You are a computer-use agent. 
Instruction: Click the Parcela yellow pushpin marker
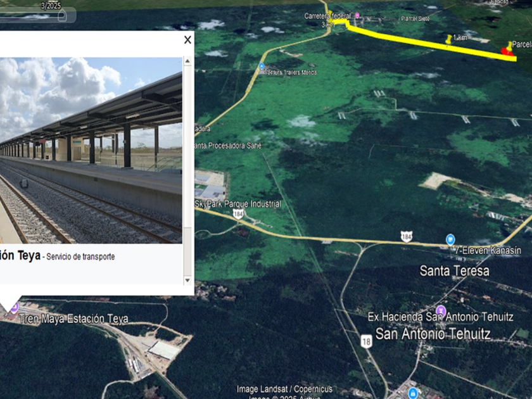(x=509, y=46)
